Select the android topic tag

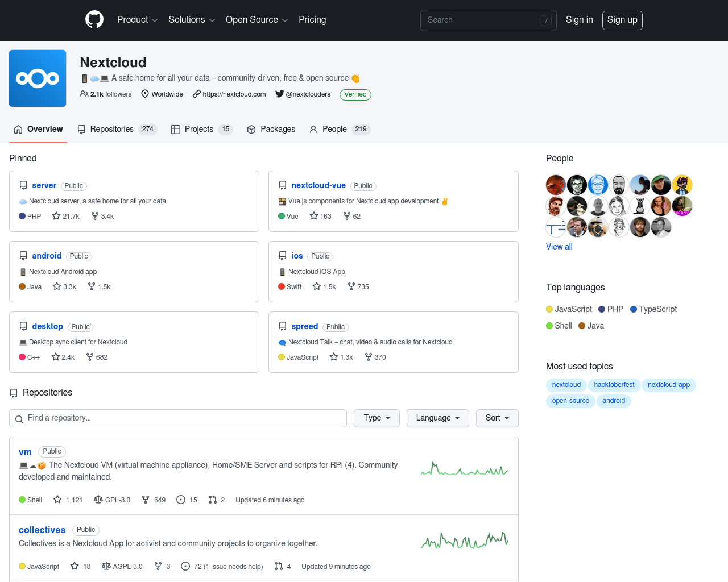click(x=614, y=401)
